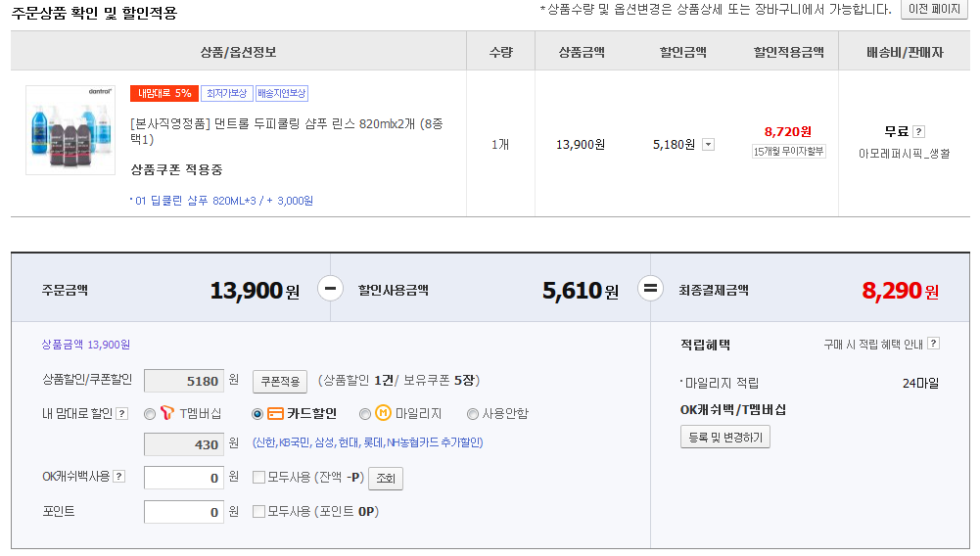
Task: Select the T멤버십 discount radio option
Action: pos(150,414)
